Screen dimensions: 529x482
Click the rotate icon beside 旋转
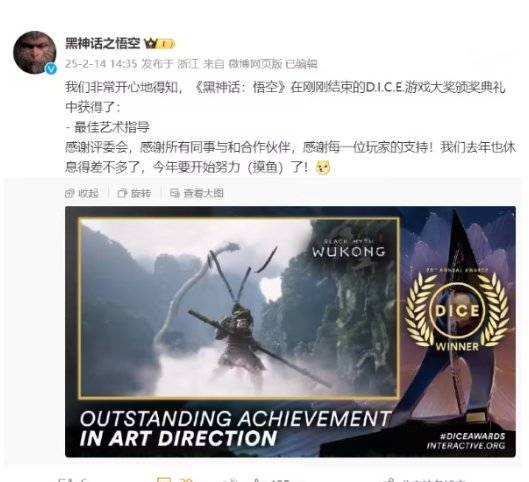pyautogui.click(x=122, y=193)
